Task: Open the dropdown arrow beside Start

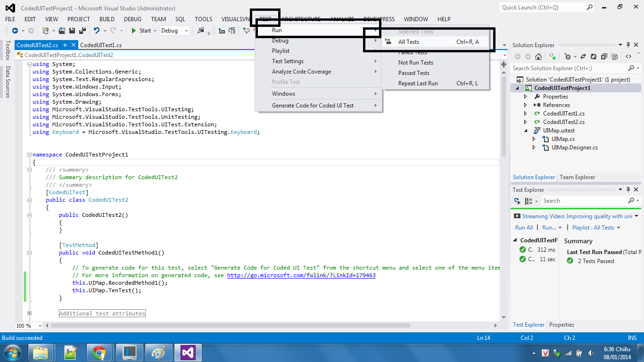Action: [155, 31]
